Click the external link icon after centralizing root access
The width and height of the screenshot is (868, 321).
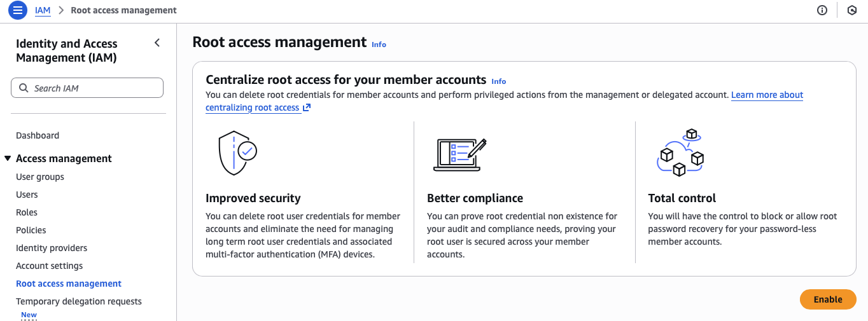pyautogui.click(x=307, y=107)
